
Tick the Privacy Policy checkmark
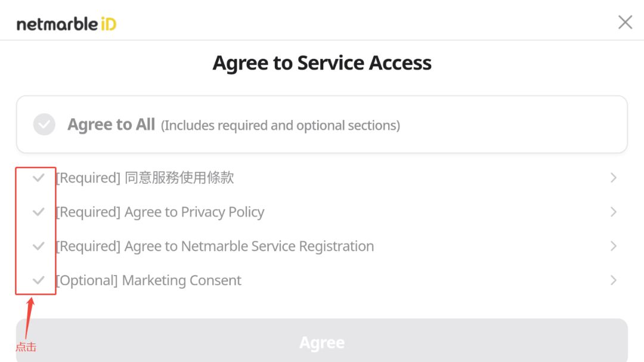coord(39,212)
